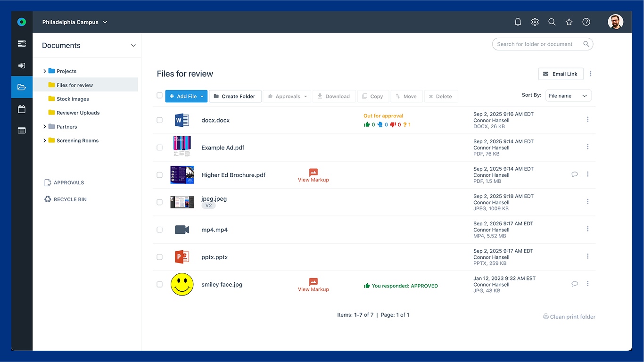Click Clean print folder link

click(x=569, y=317)
